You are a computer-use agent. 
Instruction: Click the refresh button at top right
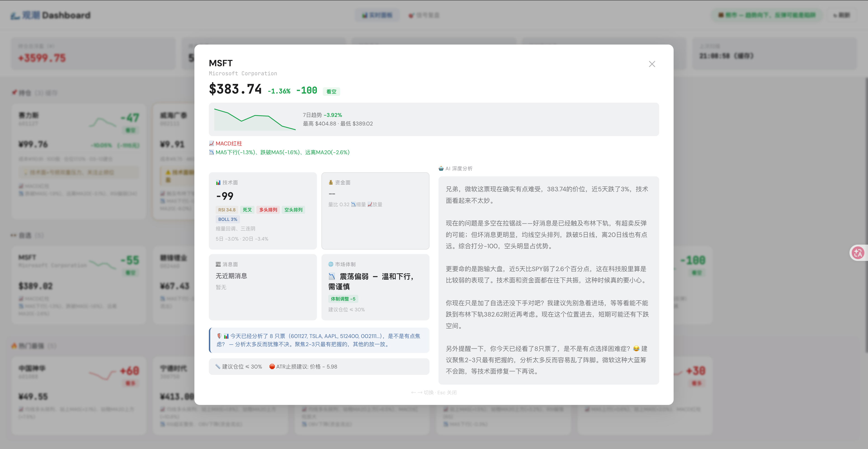(841, 15)
